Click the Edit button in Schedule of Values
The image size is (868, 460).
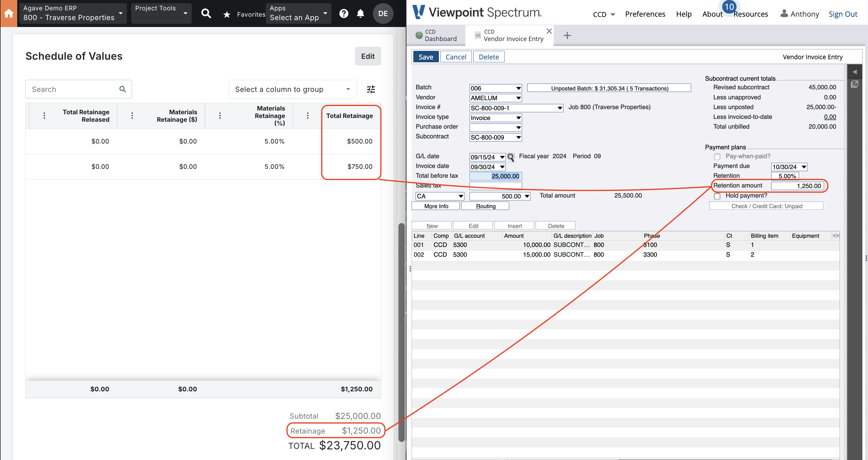coord(367,56)
